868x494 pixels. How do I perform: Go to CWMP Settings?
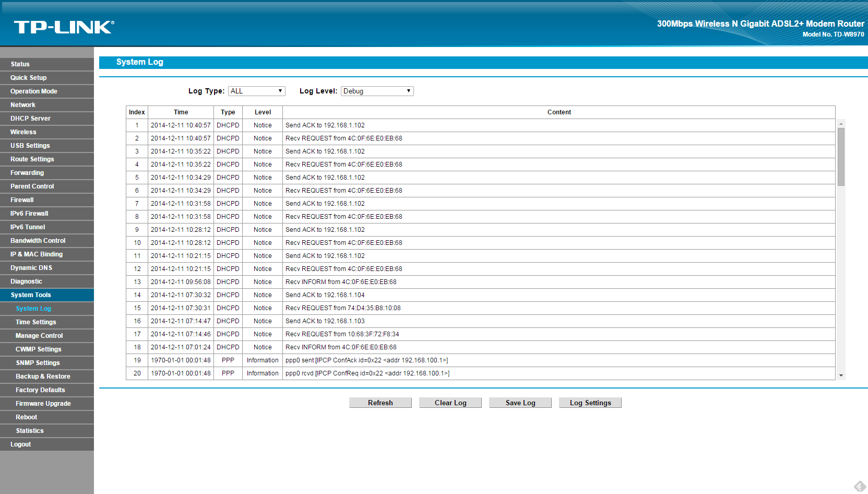(x=47, y=349)
